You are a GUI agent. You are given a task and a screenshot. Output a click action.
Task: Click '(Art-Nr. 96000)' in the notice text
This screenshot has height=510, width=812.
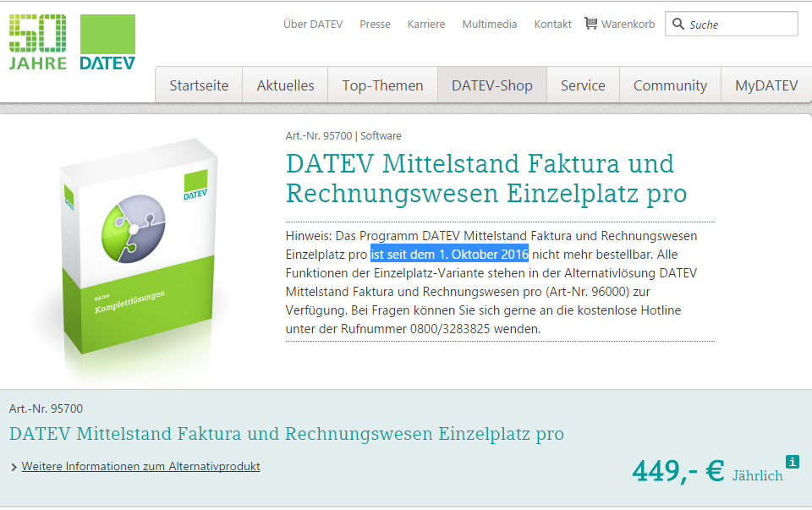point(587,292)
